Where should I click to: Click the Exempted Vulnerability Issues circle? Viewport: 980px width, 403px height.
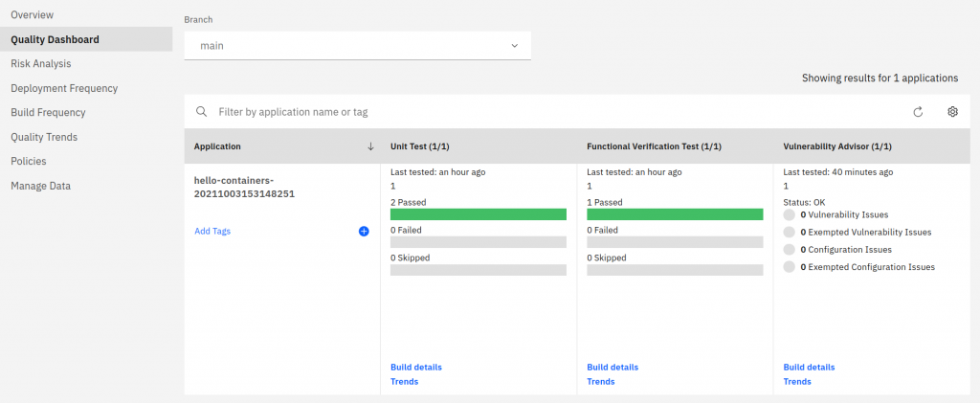[790, 233]
